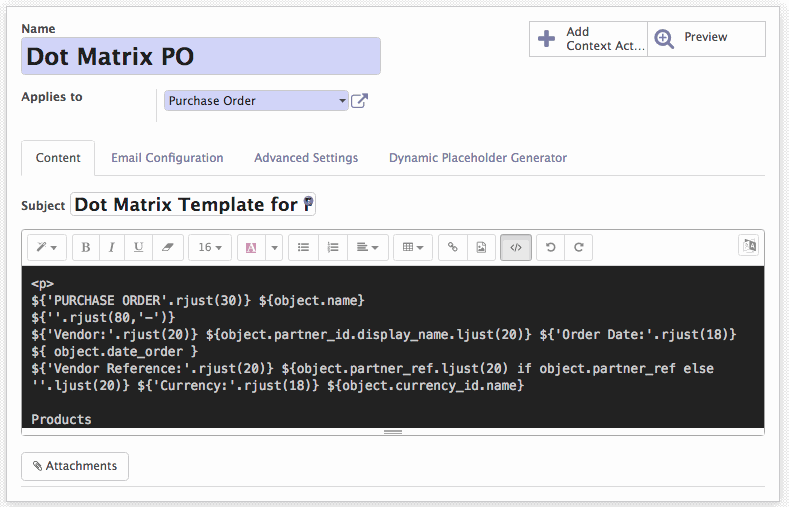Open the Dynamic Placeholder Generator tab

(x=478, y=158)
